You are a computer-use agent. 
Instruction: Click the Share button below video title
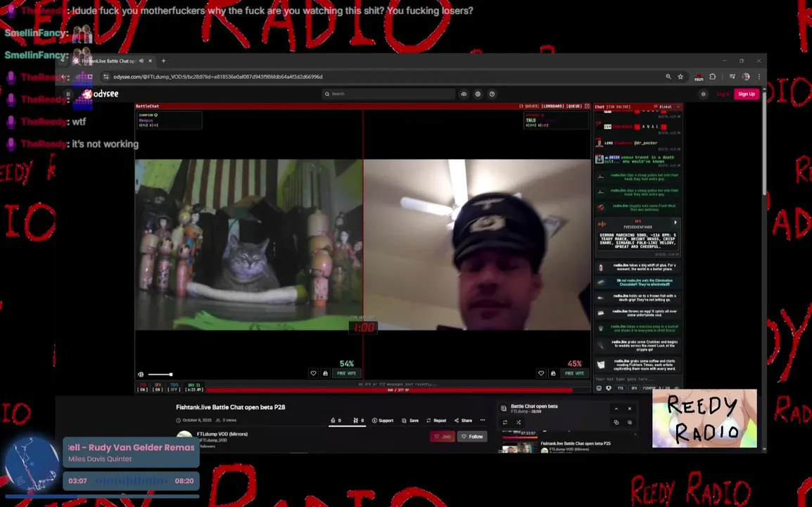(464, 420)
